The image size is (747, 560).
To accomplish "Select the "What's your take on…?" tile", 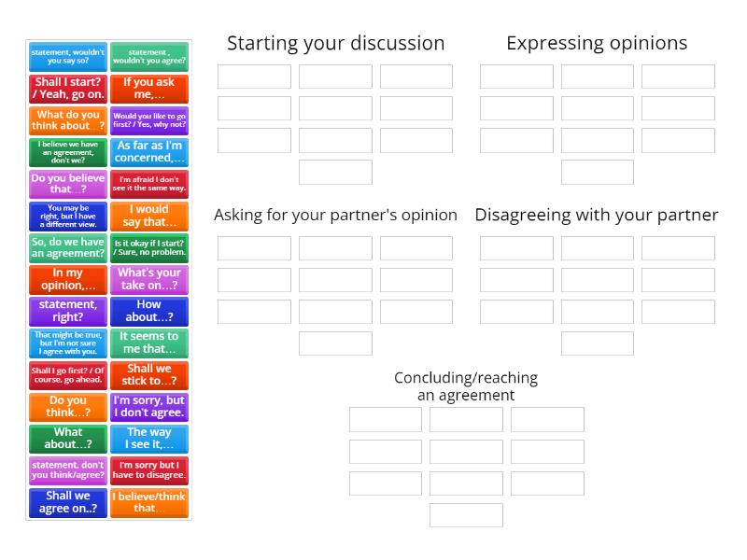I will [x=149, y=280].
